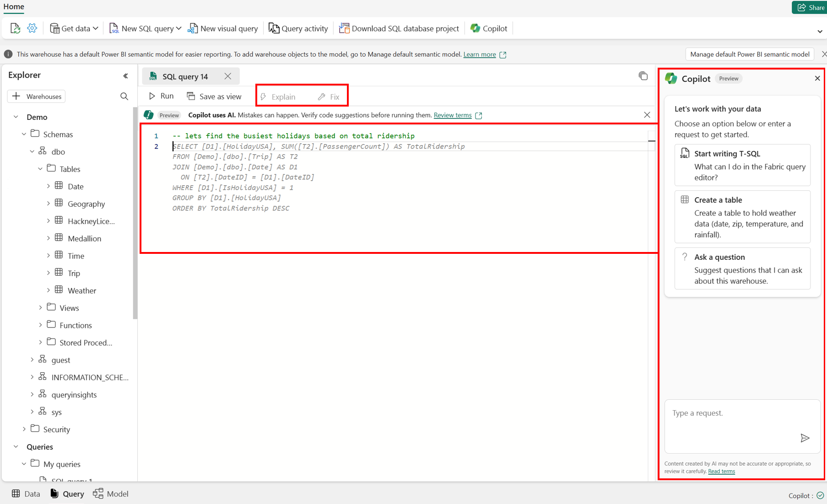Expand the ribbon overflow chevron
Image resolution: width=827 pixels, height=504 pixels.
[820, 32]
